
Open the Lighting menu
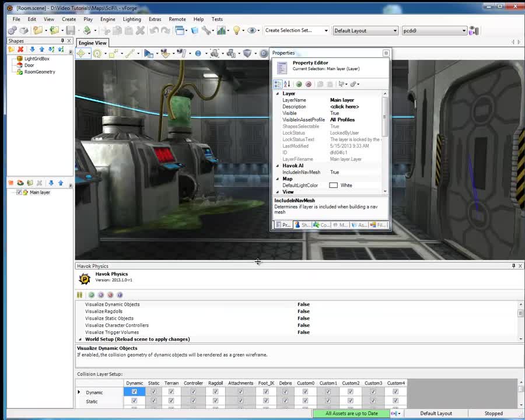(x=132, y=19)
